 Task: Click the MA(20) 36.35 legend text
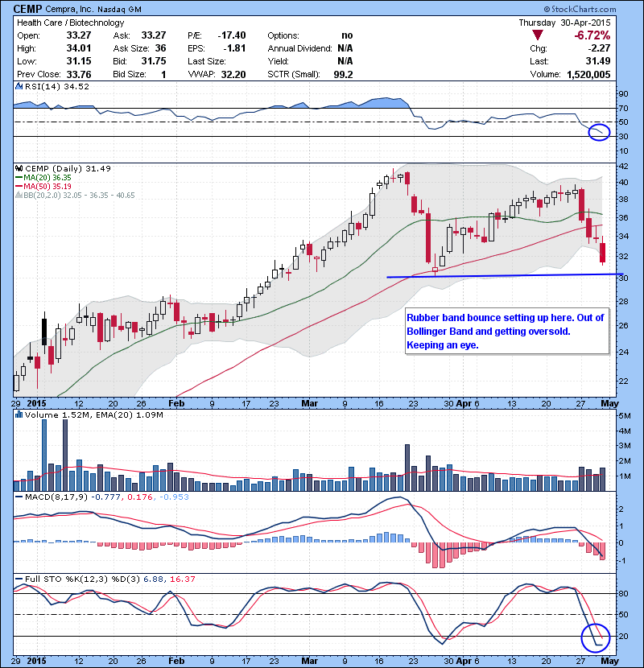pyautogui.click(x=47, y=178)
